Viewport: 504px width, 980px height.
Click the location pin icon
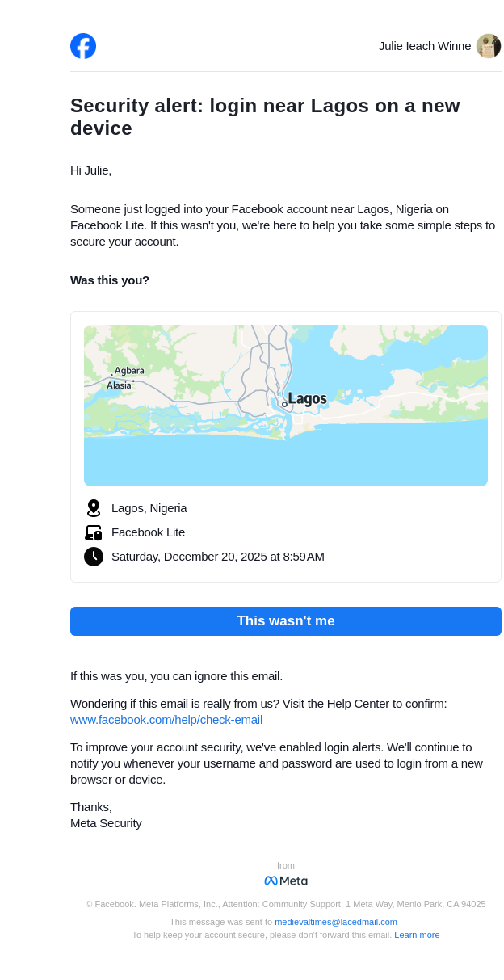coord(94,508)
